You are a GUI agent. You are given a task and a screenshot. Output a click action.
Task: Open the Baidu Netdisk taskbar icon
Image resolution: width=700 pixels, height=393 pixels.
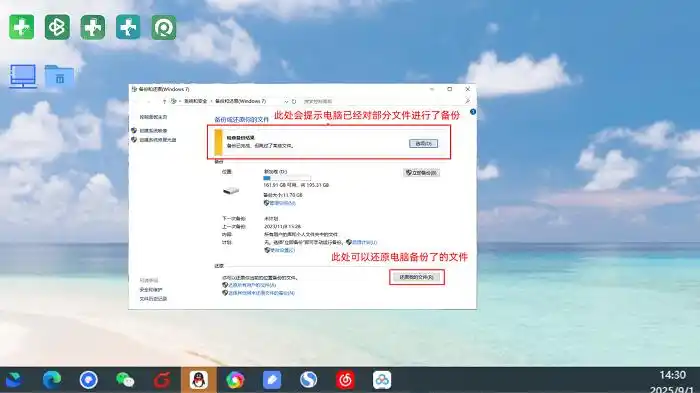coord(382,380)
